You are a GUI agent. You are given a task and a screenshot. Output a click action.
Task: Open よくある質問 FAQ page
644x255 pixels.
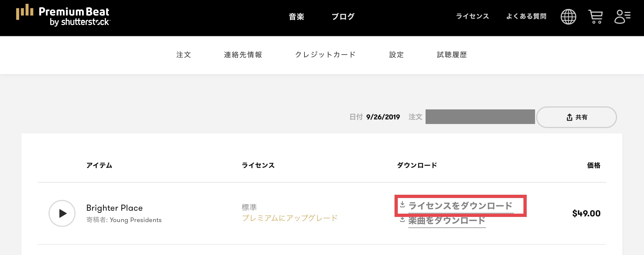526,16
